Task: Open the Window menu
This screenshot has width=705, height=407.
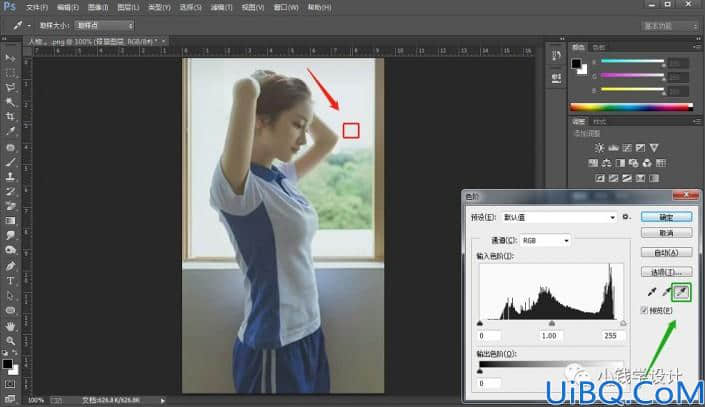Action: [286, 7]
